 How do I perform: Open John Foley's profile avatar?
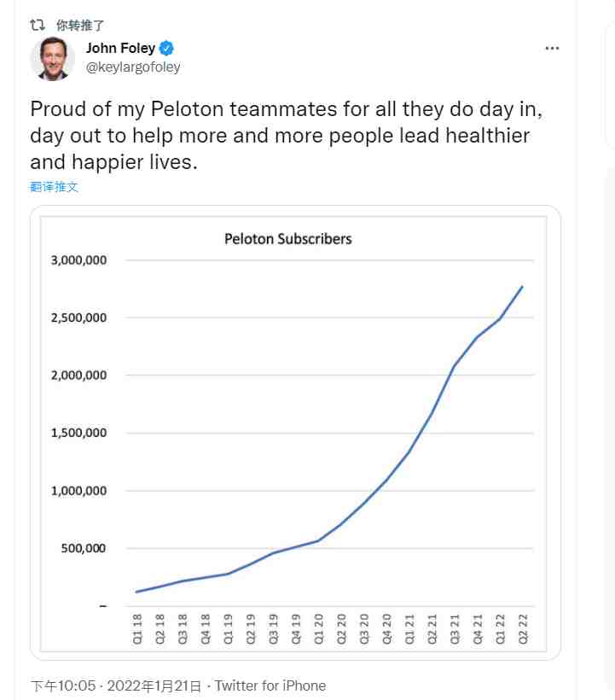click(x=53, y=59)
